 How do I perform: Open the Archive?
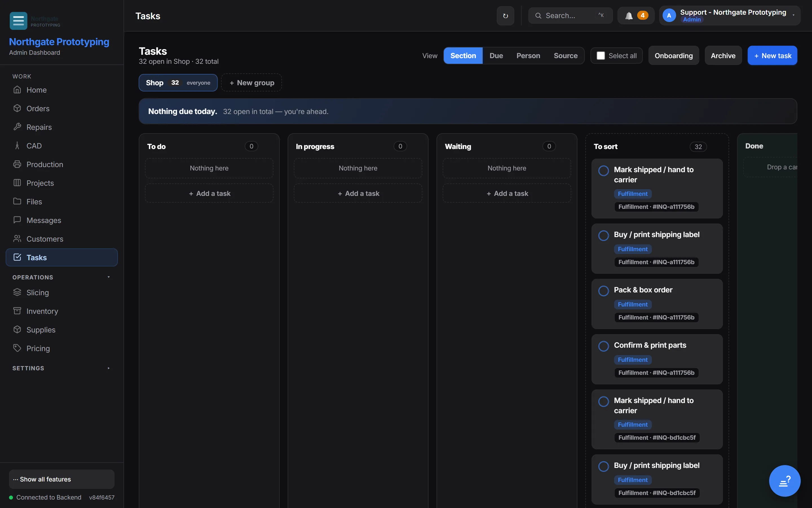[723, 56]
